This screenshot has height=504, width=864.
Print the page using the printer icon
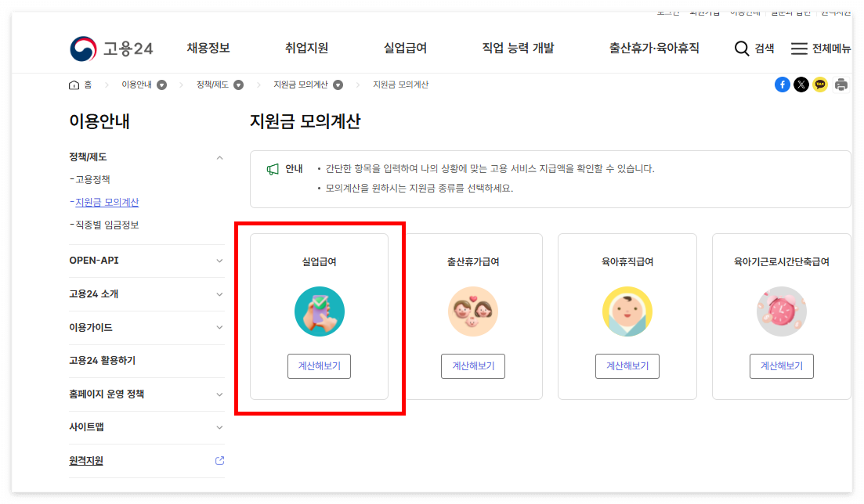[x=841, y=84]
